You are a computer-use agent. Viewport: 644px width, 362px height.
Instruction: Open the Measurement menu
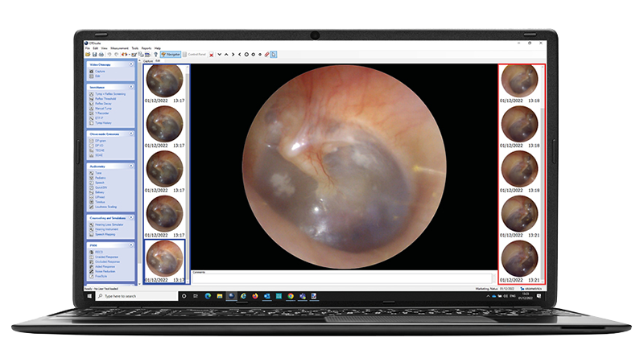coord(119,48)
